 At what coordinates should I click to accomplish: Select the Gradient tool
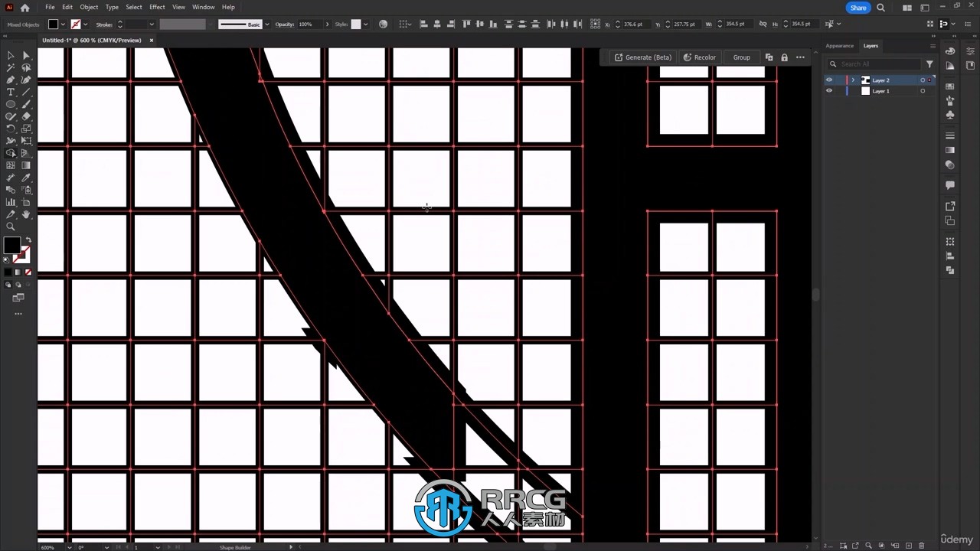point(26,165)
